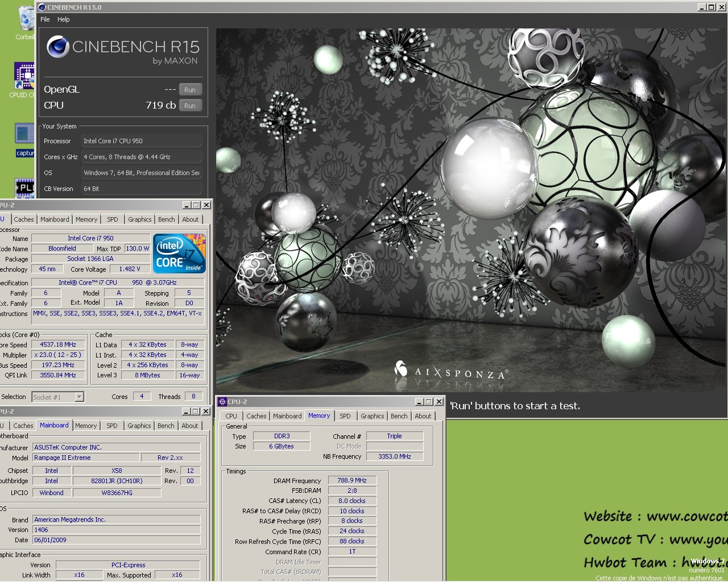This screenshot has width=728, height=582.
Task: Switch to Mainboard tab in top CPU-Z window
Action: pyautogui.click(x=55, y=219)
